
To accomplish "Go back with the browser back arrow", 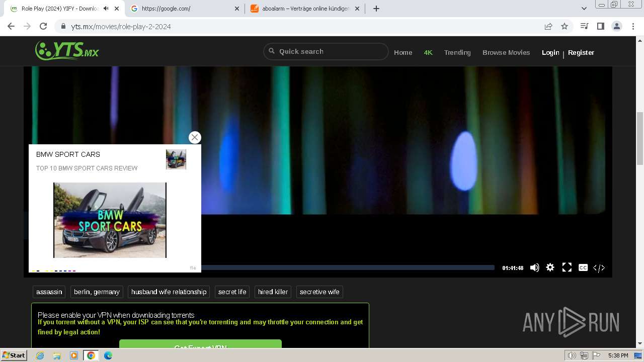I will (x=11, y=26).
